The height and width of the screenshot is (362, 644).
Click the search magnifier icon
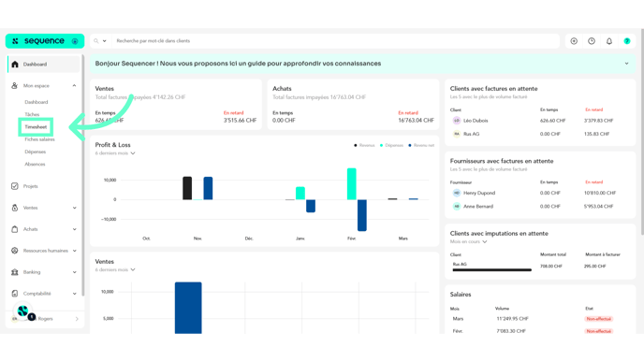[96, 41]
